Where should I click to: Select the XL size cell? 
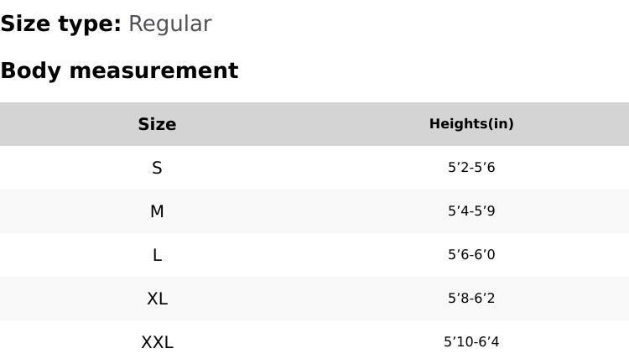point(157,299)
